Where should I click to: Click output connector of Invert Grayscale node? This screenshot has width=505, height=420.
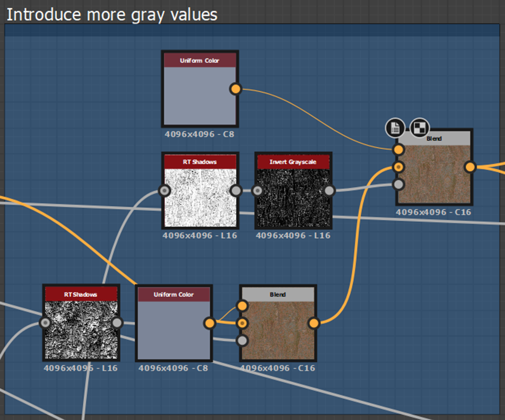[x=329, y=191]
